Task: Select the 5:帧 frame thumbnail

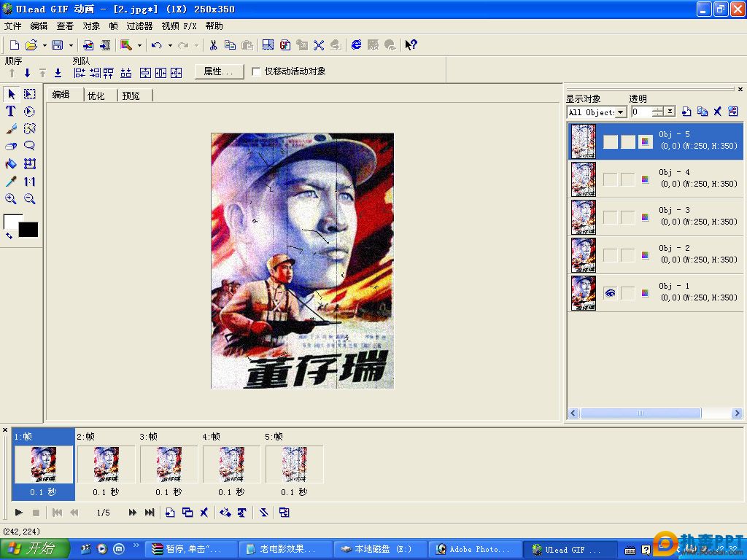Action: [x=294, y=464]
